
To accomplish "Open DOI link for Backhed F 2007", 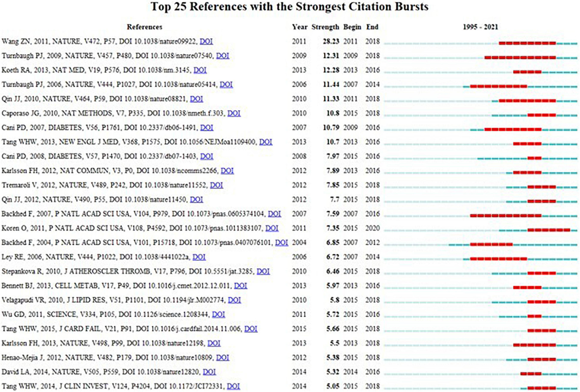I will click(x=275, y=214).
